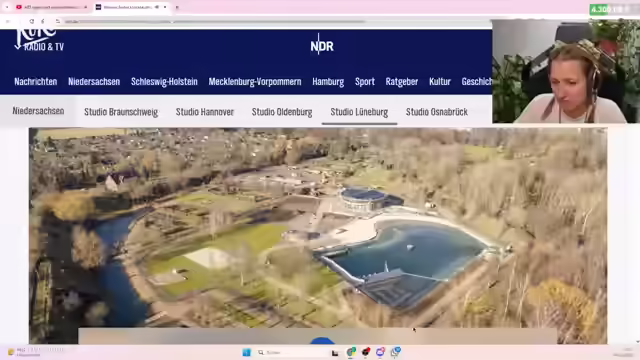Switch to the Studio Hannover tab
The image size is (640, 360).
coord(204,112)
